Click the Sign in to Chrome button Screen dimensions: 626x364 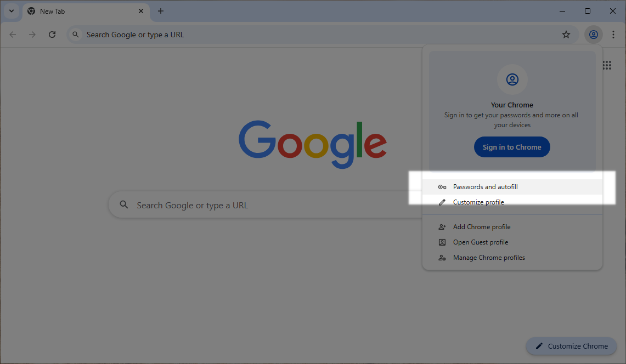512,147
